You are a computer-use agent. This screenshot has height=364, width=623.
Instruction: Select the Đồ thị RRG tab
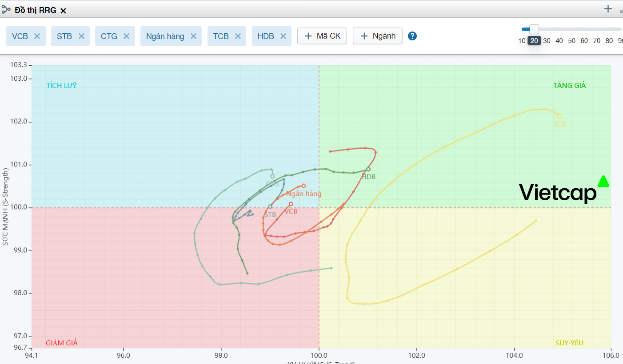pyautogui.click(x=36, y=10)
